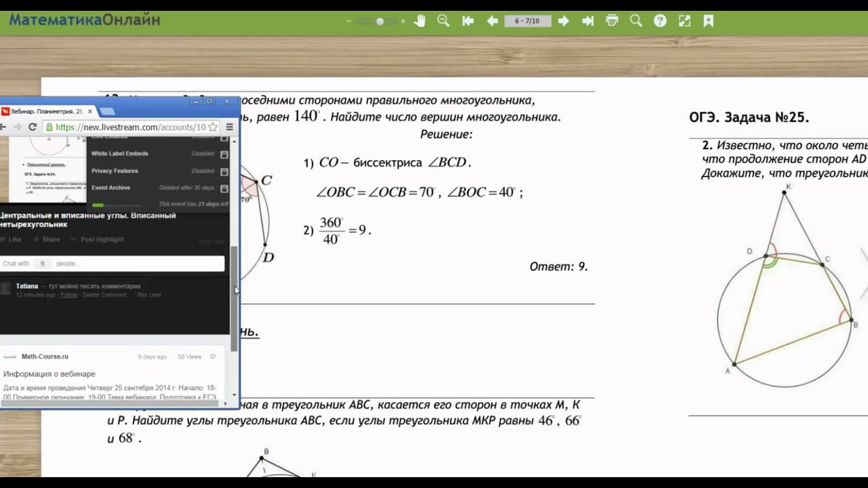The width and height of the screenshot is (868, 488).
Task: Open the search magnifier tool
Action: [x=636, y=21]
